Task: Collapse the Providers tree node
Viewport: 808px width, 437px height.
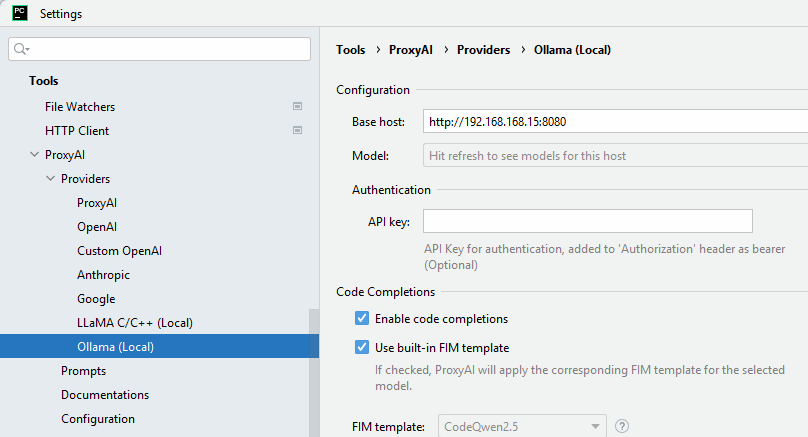Action: click(x=51, y=179)
